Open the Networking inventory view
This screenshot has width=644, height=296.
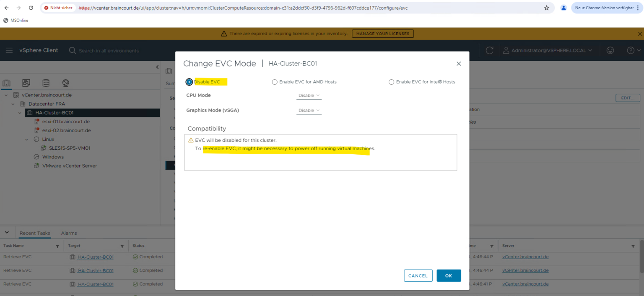click(65, 83)
